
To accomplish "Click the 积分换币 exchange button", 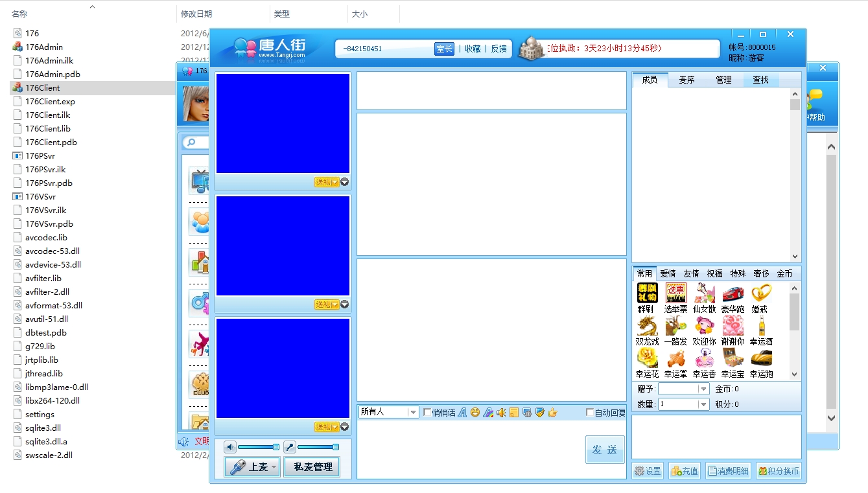I will pos(778,471).
